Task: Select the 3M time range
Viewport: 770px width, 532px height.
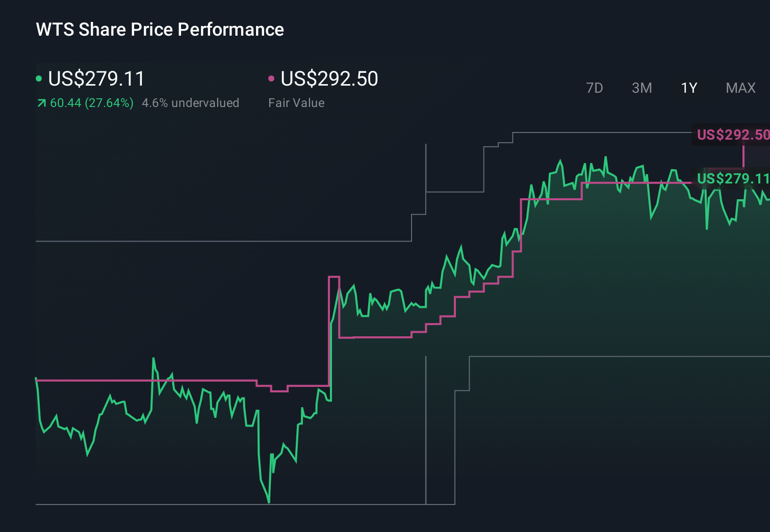Action: [x=641, y=88]
